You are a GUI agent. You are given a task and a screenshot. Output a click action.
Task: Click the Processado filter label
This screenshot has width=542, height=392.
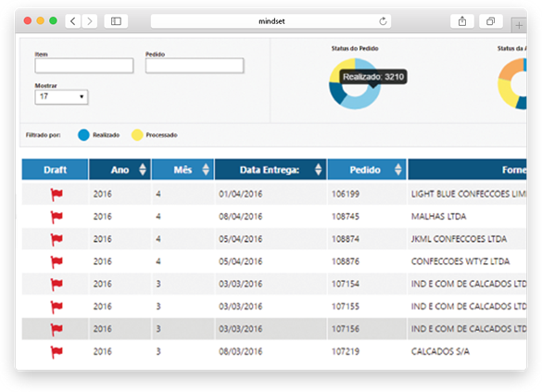(161, 134)
